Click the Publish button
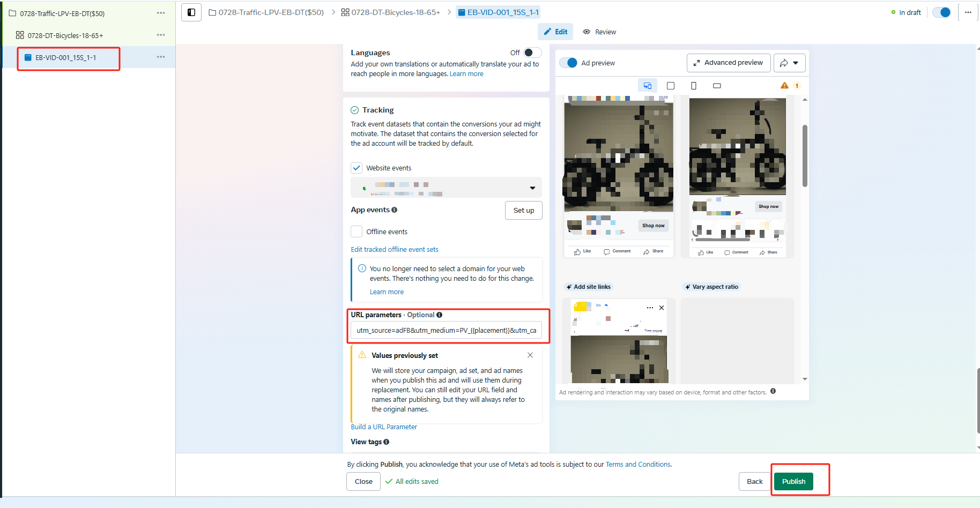The width and height of the screenshot is (980, 508). [x=793, y=481]
